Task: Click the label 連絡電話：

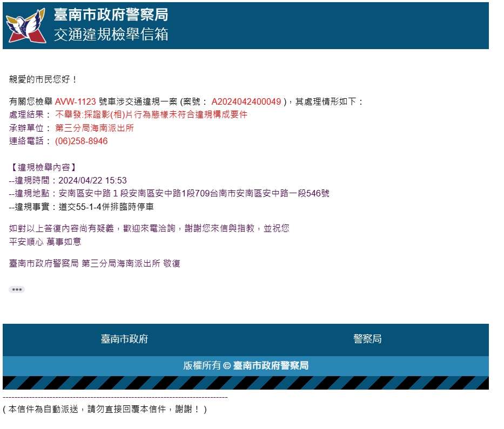Action: click(30, 141)
